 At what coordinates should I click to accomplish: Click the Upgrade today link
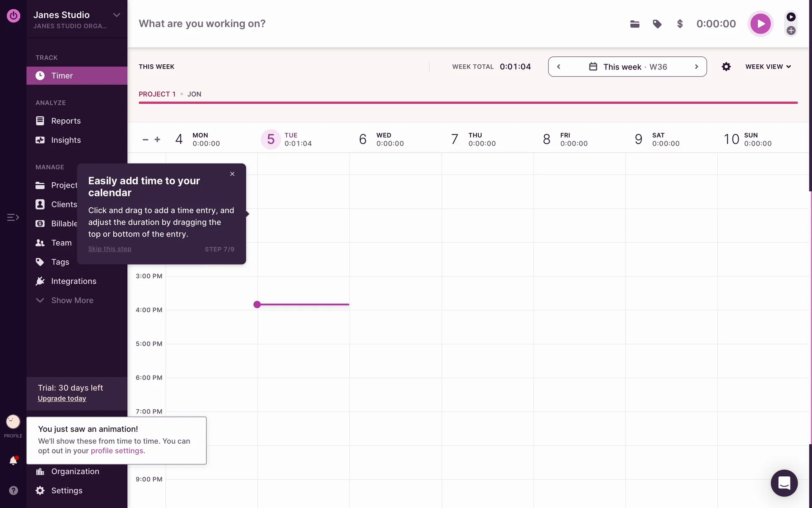point(62,398)
